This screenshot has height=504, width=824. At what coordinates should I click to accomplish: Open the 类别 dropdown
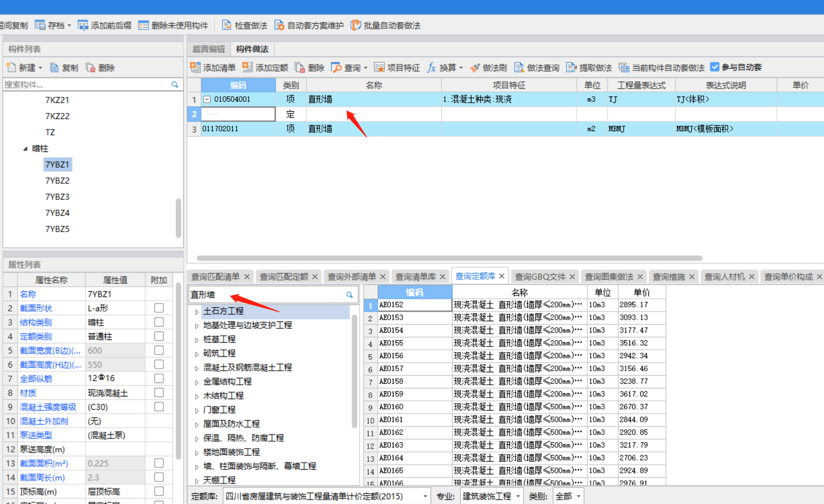click(x=578, y=496)
